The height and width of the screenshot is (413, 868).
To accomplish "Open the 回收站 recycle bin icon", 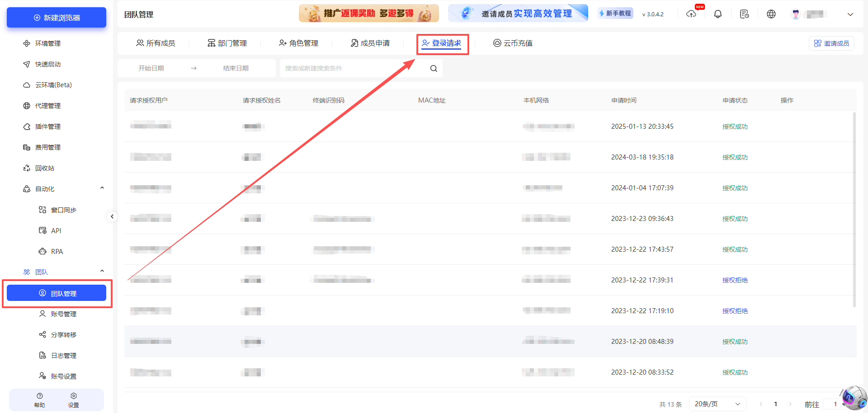I will tap(27, 168).
